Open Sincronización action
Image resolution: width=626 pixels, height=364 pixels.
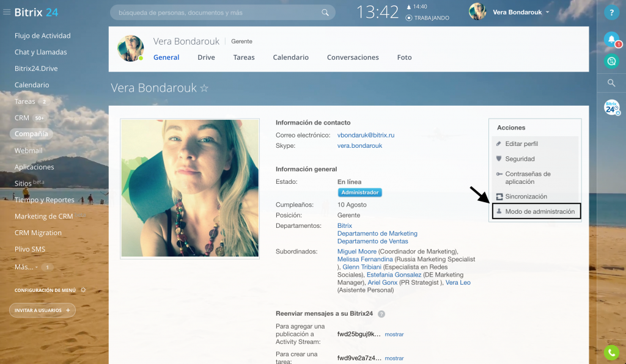coord(526,197)
